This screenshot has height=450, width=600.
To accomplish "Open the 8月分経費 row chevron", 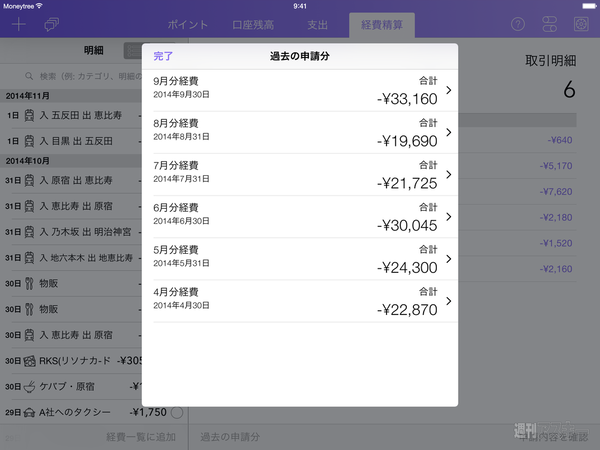I will (449, 132).
